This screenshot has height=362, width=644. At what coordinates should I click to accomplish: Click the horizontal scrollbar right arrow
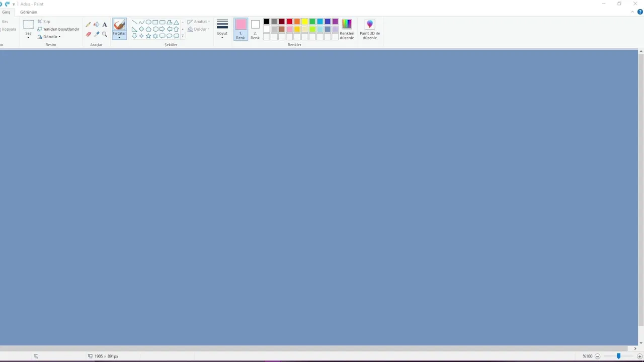(x=635, y=348)
